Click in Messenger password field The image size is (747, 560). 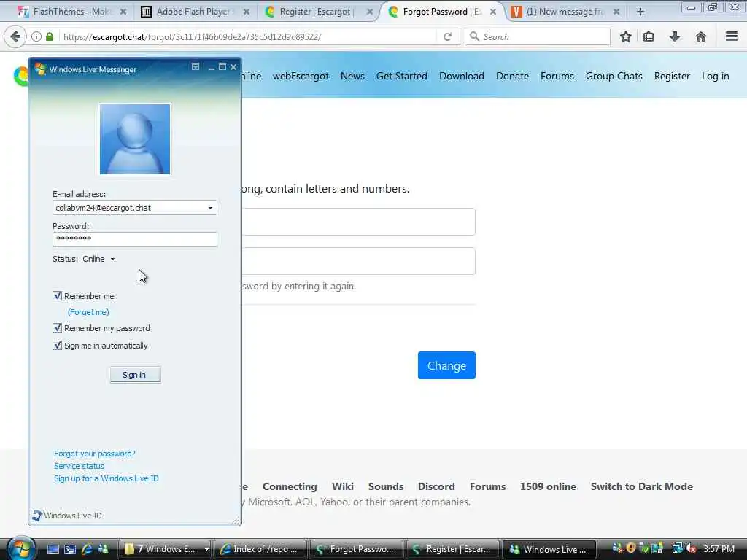pos(135,239)
